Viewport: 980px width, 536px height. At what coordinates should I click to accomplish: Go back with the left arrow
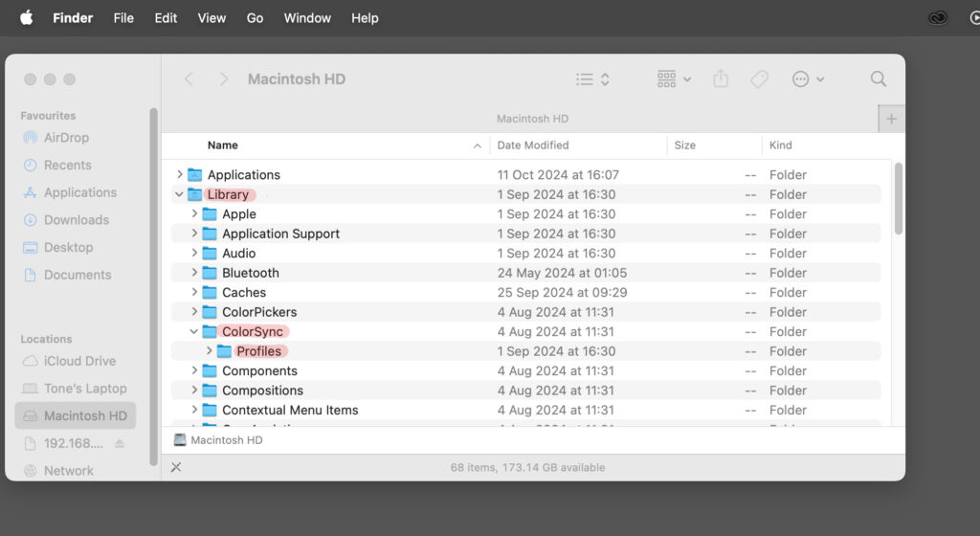tap(189, 79)
